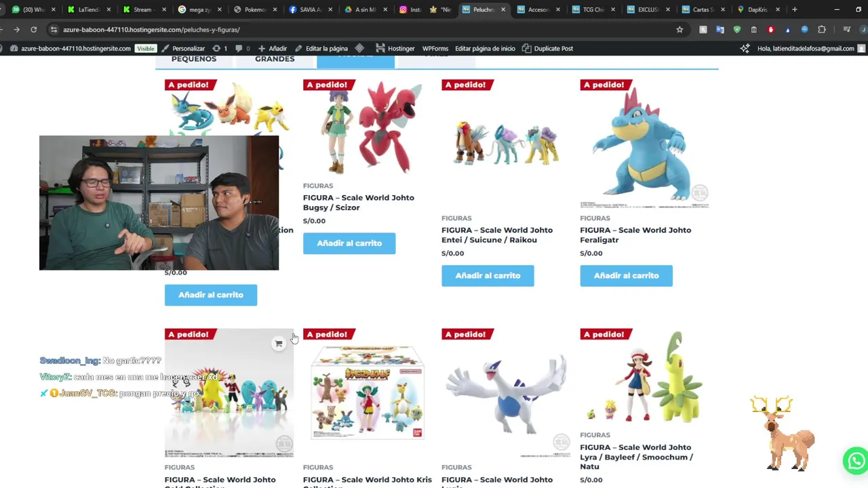This screenshot has height=488, width=868.
Task: Click FIGURAS category above Feraligatr title
Action: pos(595,218)
